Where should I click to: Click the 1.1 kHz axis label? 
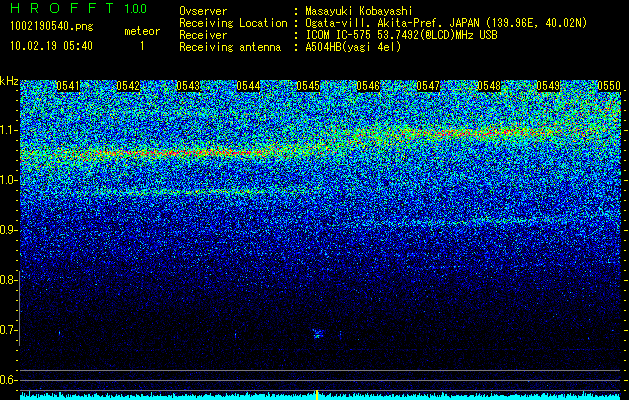(8, 130)
